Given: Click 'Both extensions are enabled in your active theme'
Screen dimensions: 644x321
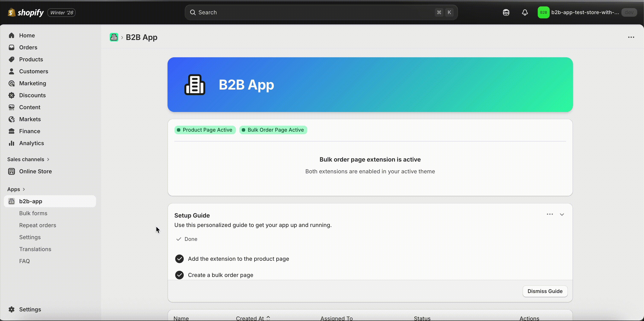Looking at the screenshot, I should 370,172.
